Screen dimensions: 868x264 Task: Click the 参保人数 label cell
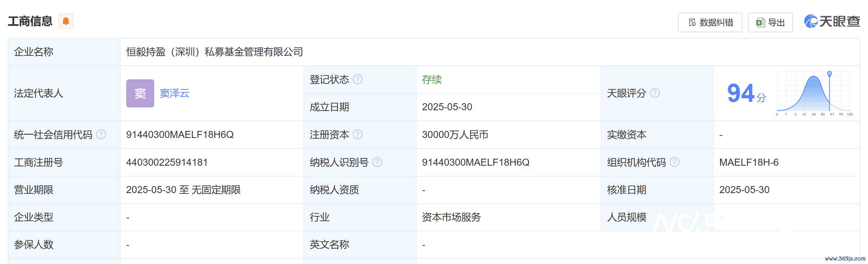click(64, 245)
